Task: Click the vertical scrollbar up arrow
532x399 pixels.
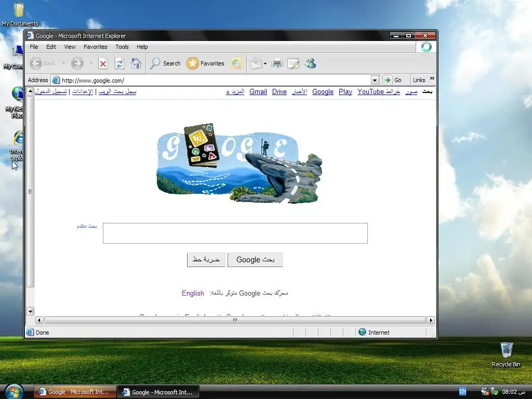Action: (30, 91)
